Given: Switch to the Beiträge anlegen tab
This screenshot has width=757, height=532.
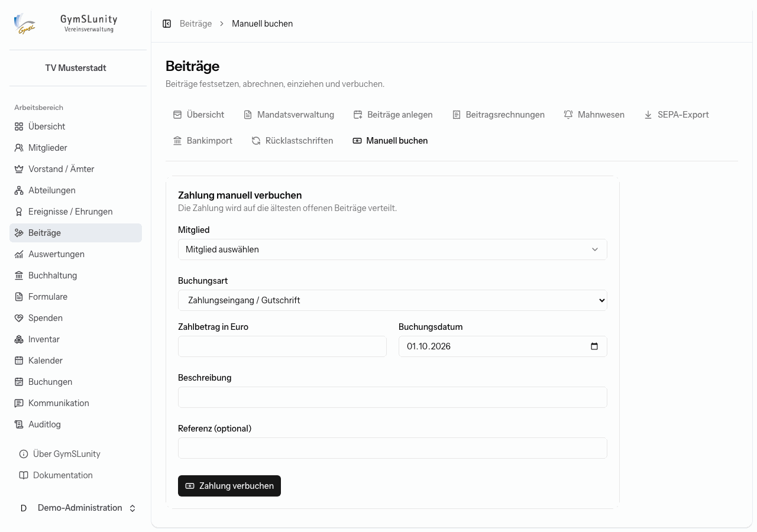Looking at the screenshot, I should tap(393, 115).
